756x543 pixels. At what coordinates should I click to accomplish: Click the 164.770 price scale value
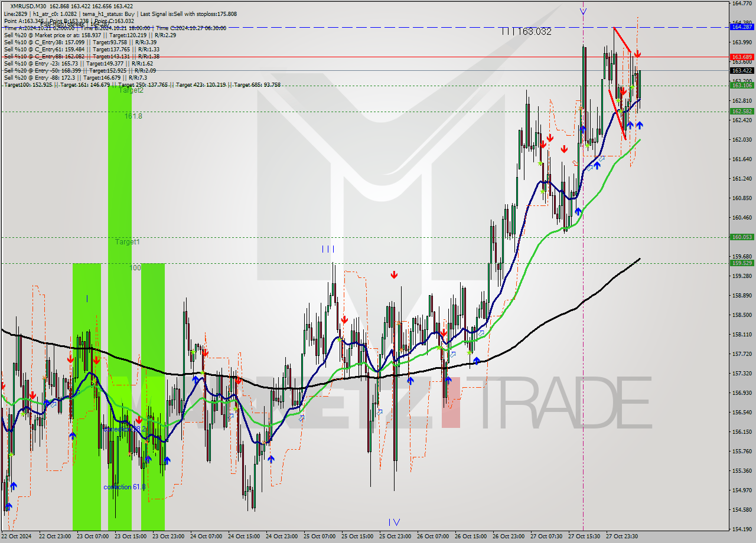[742, 3]
